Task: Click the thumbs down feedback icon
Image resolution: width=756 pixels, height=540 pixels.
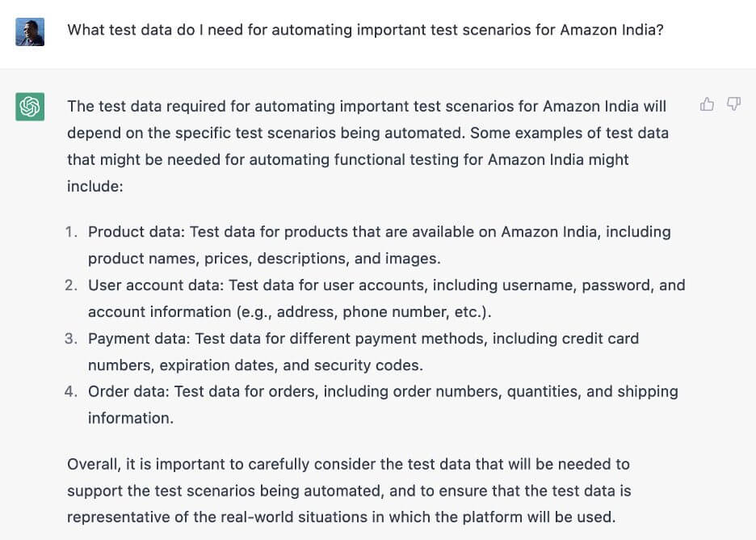Action: tap(733, 104)
